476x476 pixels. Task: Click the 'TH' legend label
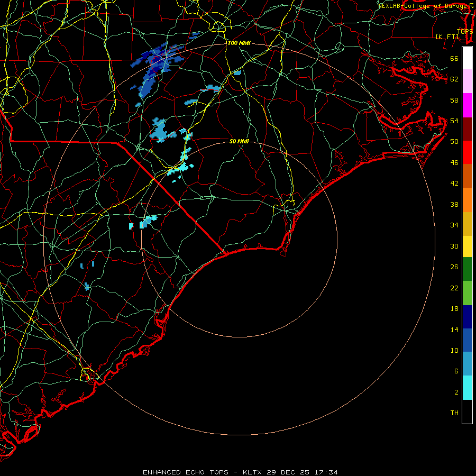click(x=454, y=413)
